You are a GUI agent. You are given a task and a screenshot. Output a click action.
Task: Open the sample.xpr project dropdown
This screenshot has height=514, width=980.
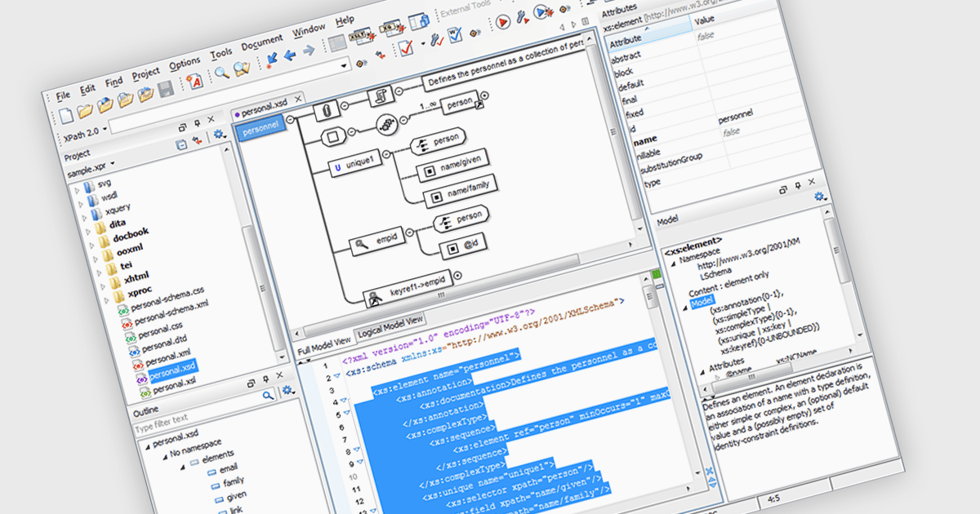click(x=112, y=165)
